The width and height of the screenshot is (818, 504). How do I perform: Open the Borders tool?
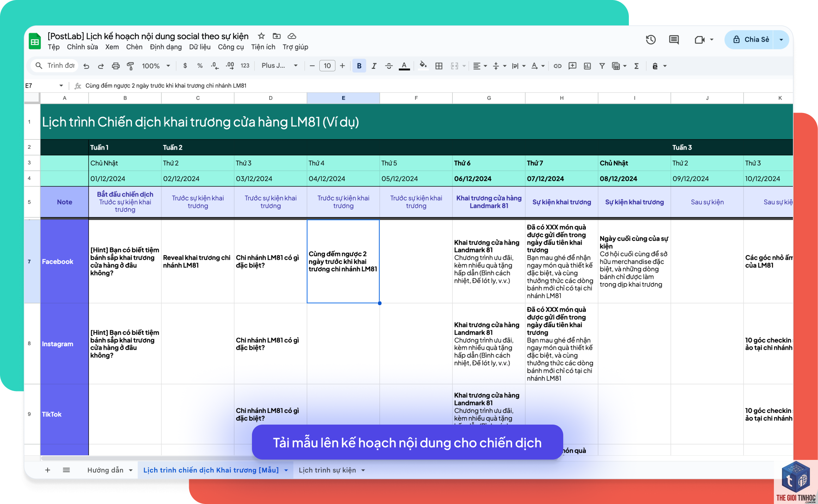[439, 66]
